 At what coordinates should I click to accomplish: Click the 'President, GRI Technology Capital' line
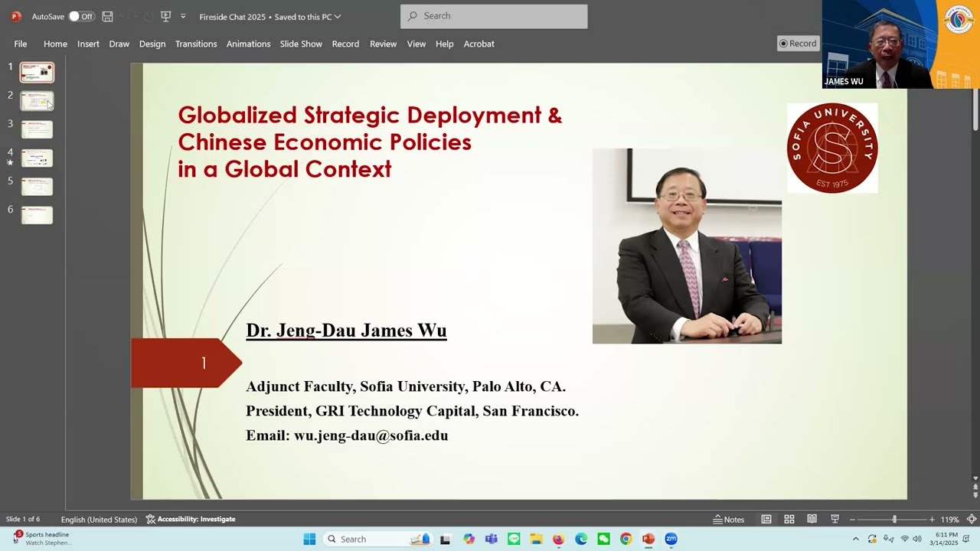(x=412, y=411)
